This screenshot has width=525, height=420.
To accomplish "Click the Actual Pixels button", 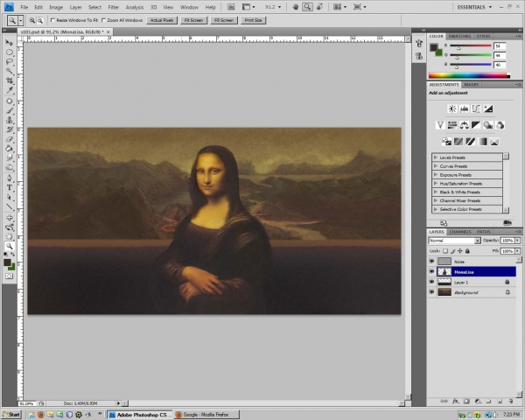I will coord(162,20).
